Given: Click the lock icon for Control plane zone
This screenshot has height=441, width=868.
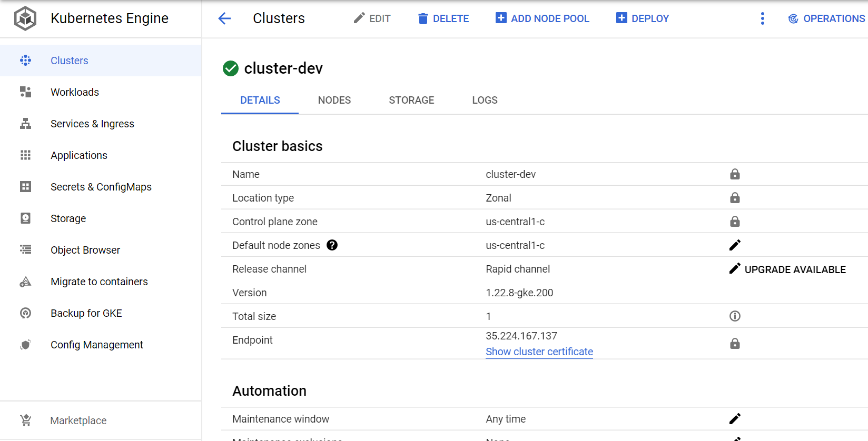Looking at the screenshot, I should (x=735, y=222).
